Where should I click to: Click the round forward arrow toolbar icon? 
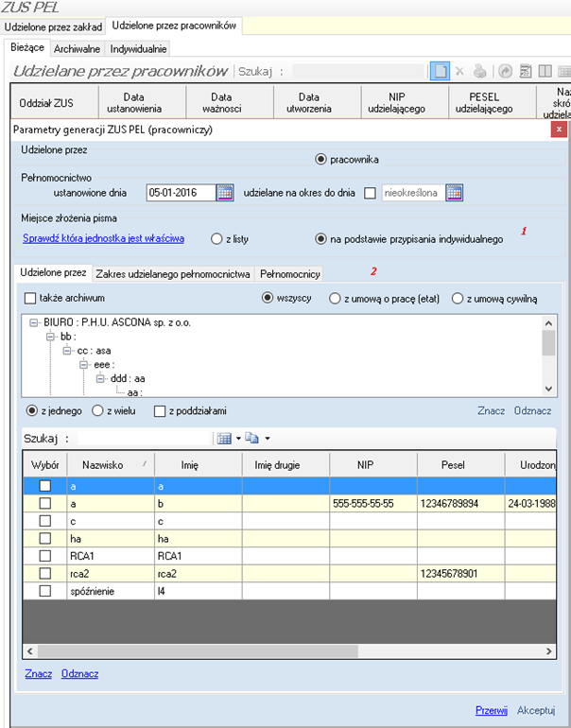505,71
